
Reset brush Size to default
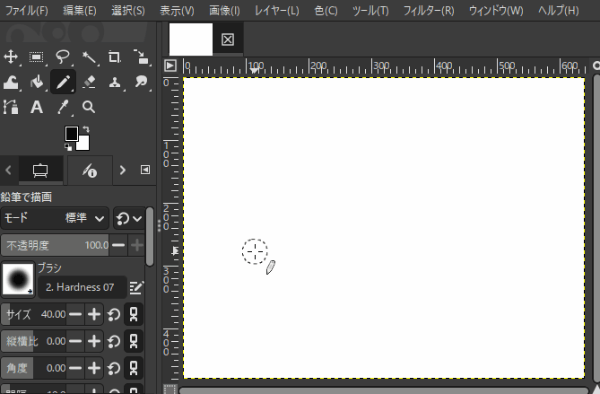pos(114,314)
